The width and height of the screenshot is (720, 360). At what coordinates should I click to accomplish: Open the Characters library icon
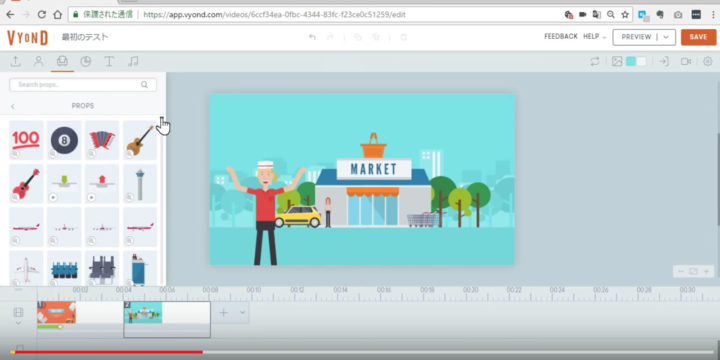coord(39,62)
